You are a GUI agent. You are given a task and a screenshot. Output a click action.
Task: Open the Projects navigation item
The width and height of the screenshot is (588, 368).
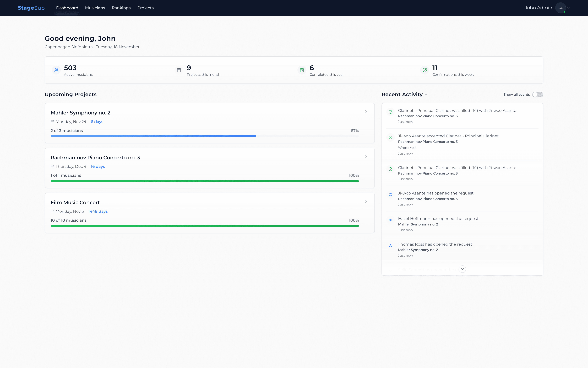(x=145, y=8)
